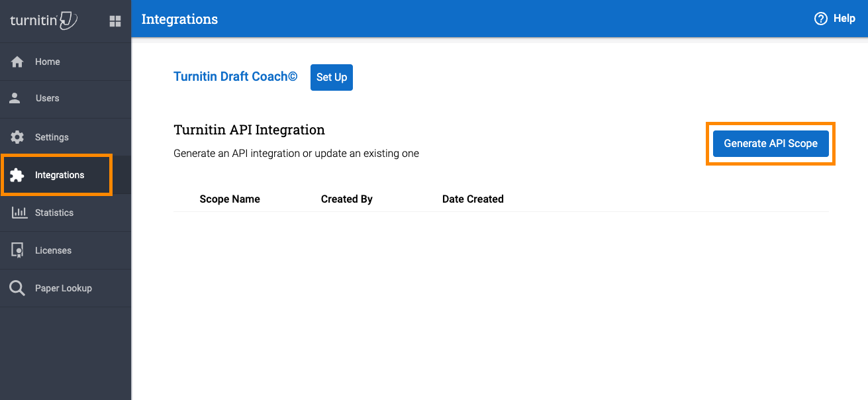Click the Created By column header

click(x=346, y=199)
